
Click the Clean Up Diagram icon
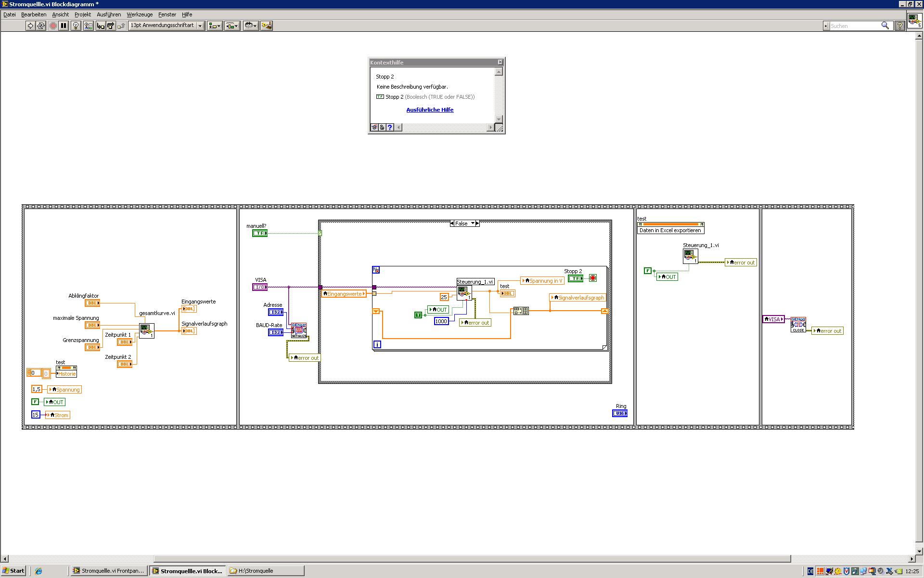coord(266,26)
